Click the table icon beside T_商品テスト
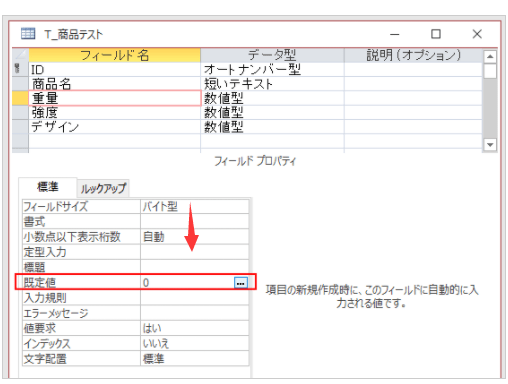508x384 pixels. pyautogui.click(x=28, y=34)
